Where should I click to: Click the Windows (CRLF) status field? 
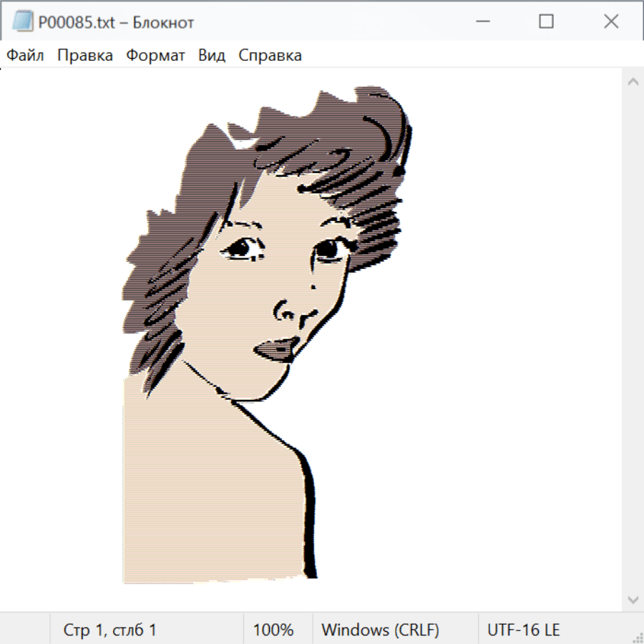(x=380, y=630)
